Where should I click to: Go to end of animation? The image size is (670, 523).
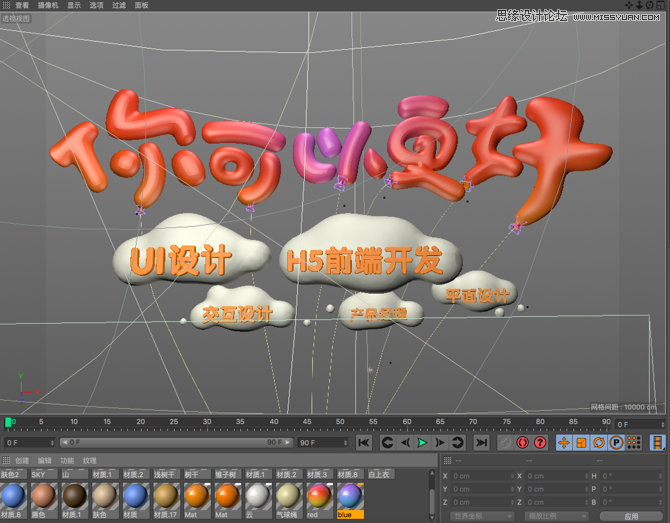coord(482,443)
